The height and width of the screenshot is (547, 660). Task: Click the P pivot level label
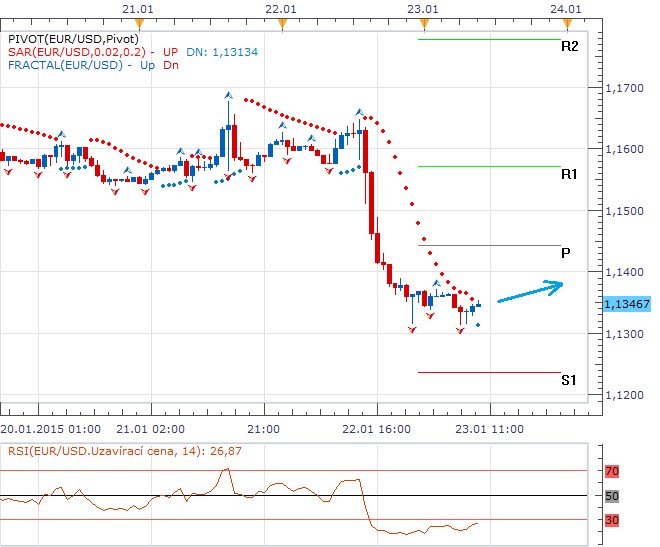pyautogui.click(x=566, y=253)
